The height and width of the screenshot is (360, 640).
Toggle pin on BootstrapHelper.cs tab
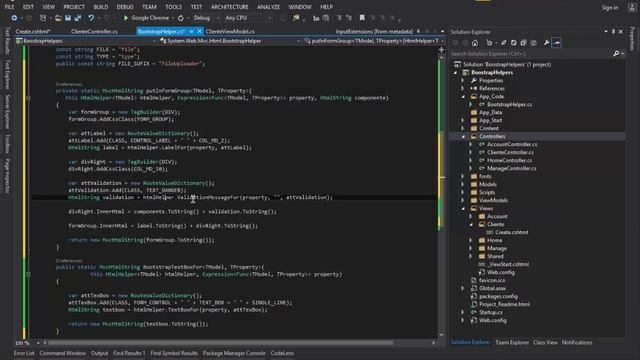click(x=191, y=31)
